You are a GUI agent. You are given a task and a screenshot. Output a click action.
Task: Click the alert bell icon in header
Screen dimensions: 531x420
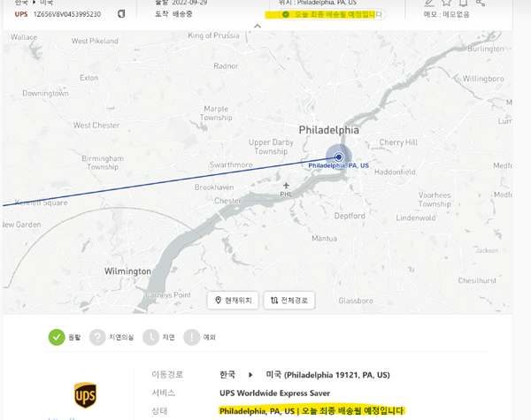(463, 3)
